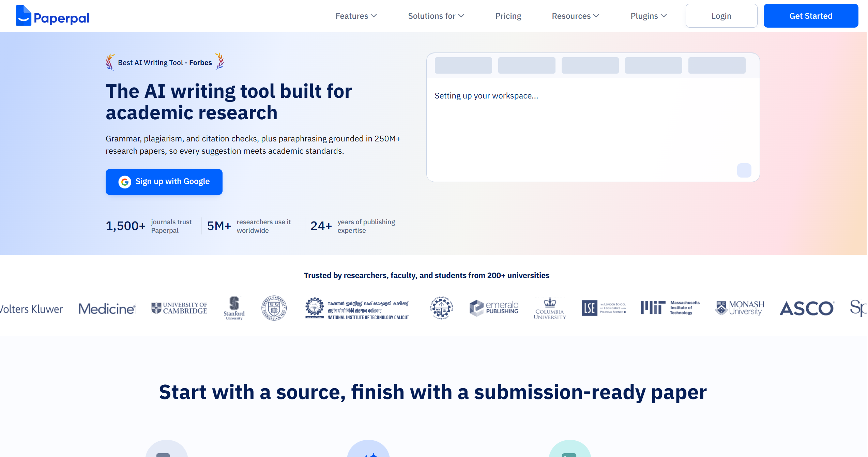Click the Wolters Kluwer logo

click(x=31, y=309)
